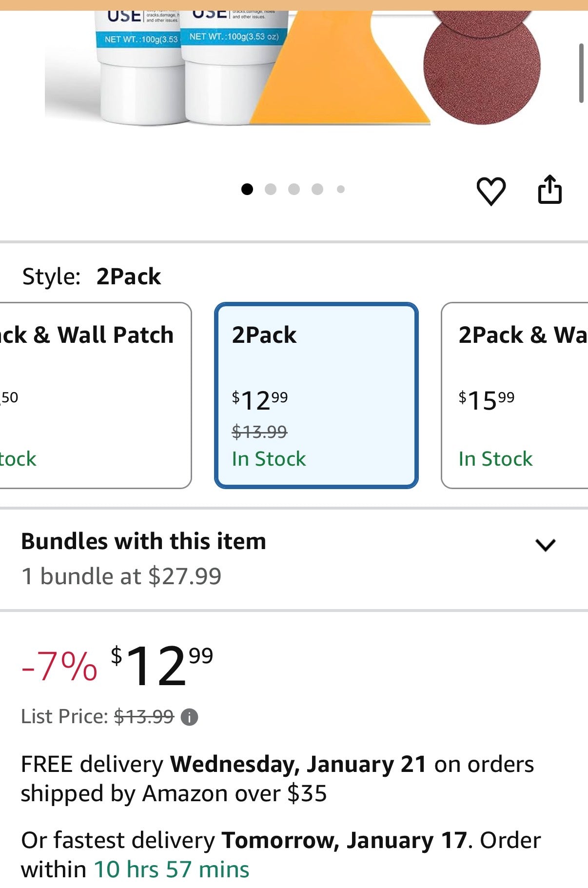Open bundle details for $27.99 bundle
This screenshot has height=888, width=588.
(x=121, y=575)
